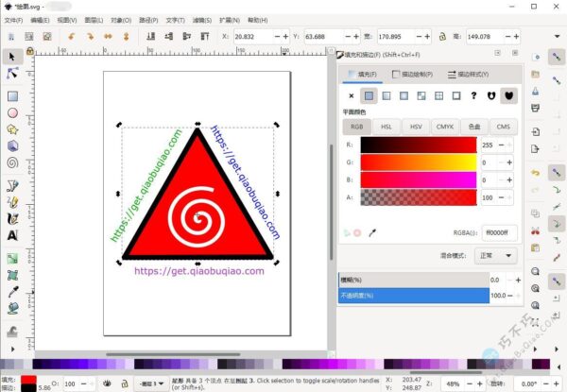
Task: Select the Selector arrow tool
Action: tap(13, 56)
